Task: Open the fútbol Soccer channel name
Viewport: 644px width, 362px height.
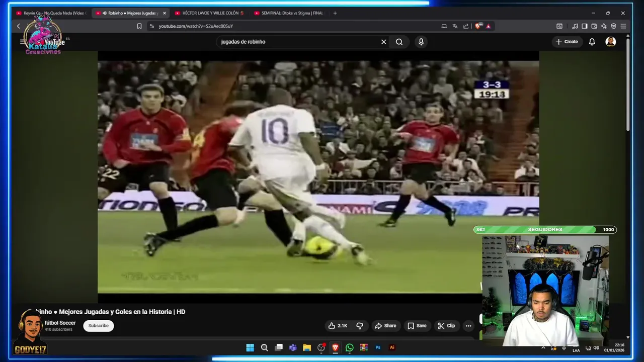Action: [x=60, y=323]
